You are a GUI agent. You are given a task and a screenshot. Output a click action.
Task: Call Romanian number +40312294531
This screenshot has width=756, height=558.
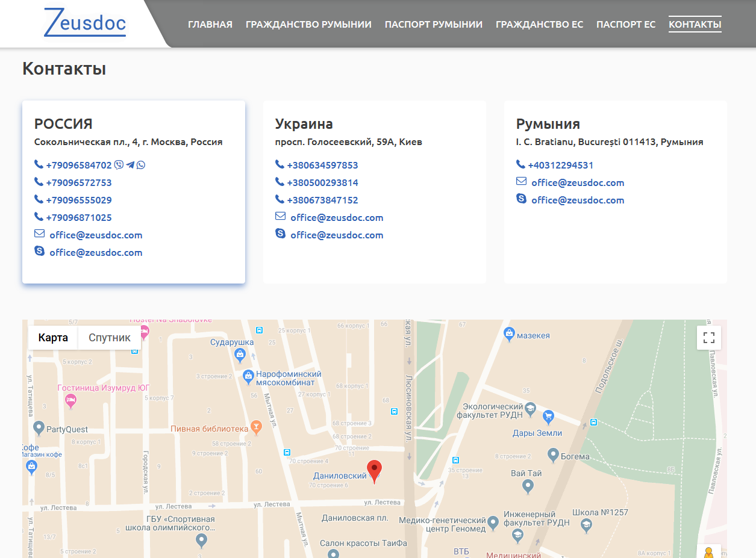click(561, 165)
